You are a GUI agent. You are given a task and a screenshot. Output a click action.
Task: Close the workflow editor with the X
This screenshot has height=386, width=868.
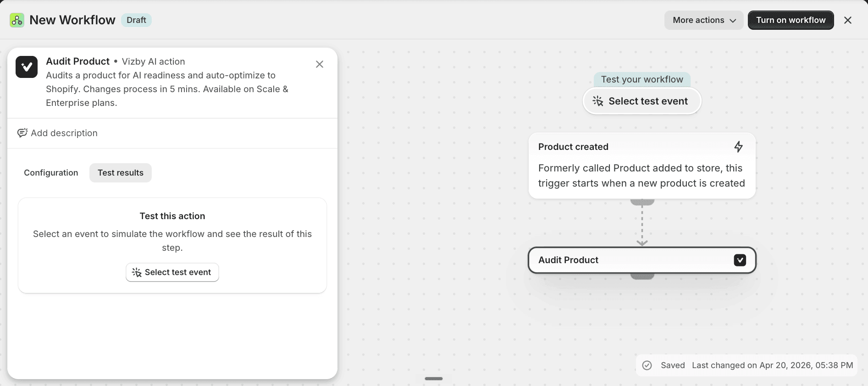[848, 20]
